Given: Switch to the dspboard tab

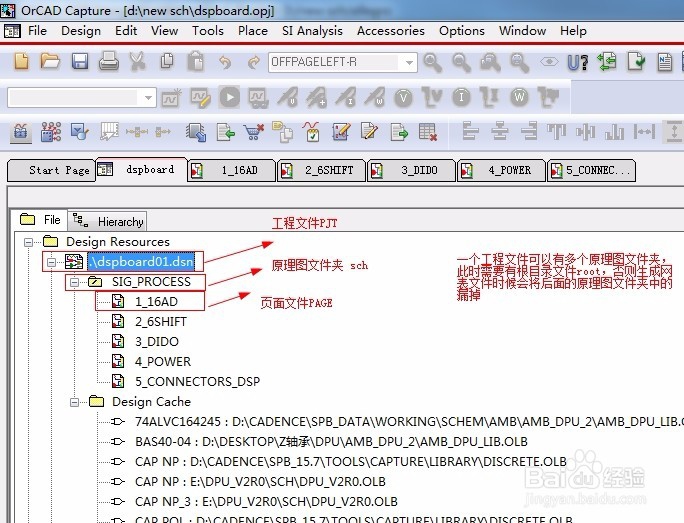Looking at the screenshot, I should pyautogui.click(x=141, y=169).
